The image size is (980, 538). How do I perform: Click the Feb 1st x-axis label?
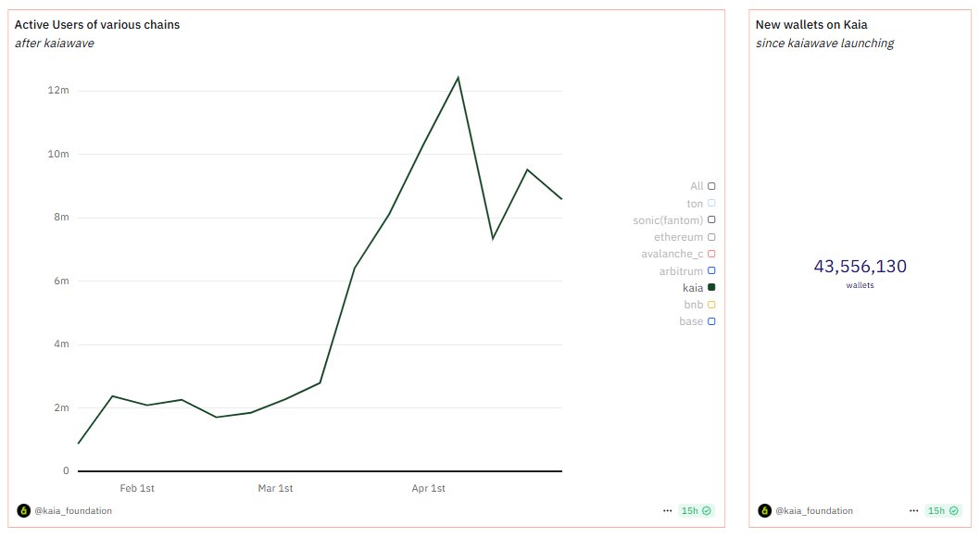pyautogui.click(x=137, y=488)
